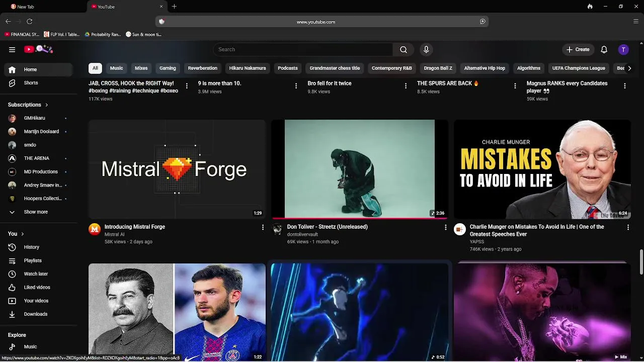The width and height of the screenshot is (644, 362).
Task: Play the Mistral Forge thumbnail
Action: (x=177, y=169)
